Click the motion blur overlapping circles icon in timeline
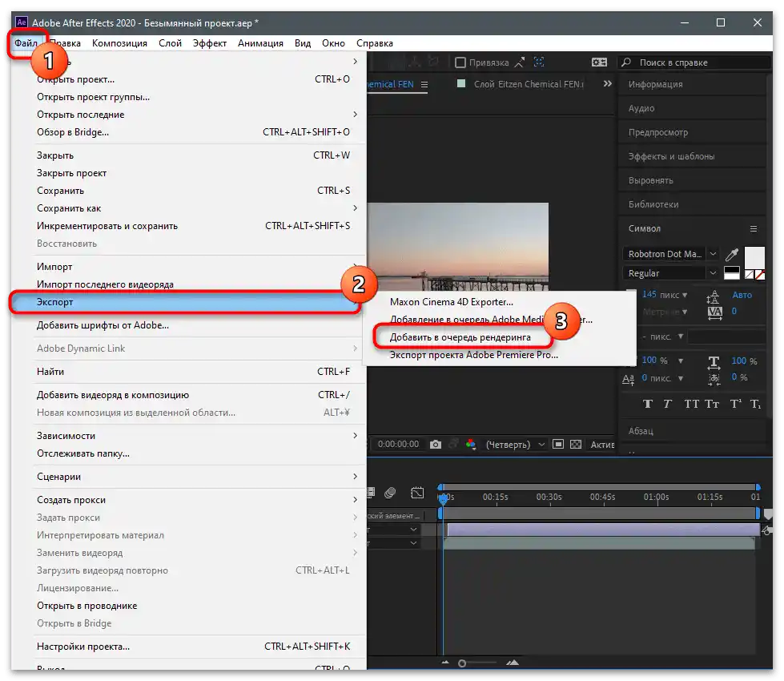Image resolution: width=784 pixels, height=681 pixels. (390, 493)
